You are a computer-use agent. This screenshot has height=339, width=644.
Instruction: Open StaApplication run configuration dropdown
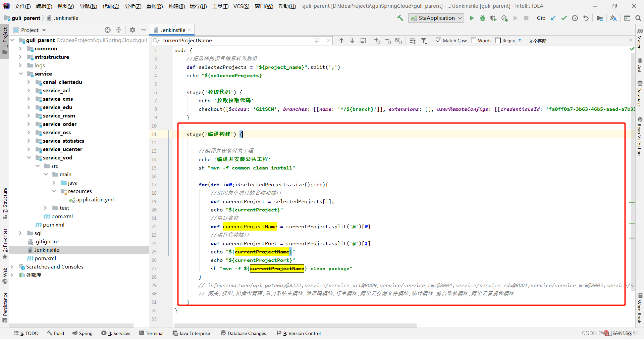[436, 18]
